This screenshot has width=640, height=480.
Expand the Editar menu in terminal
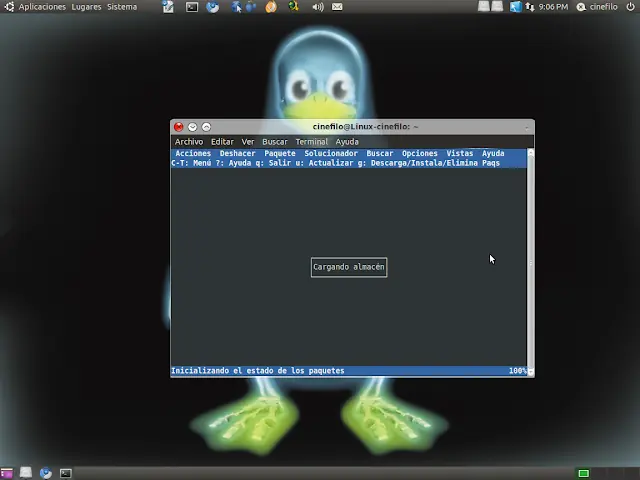[x=222, y=142]
